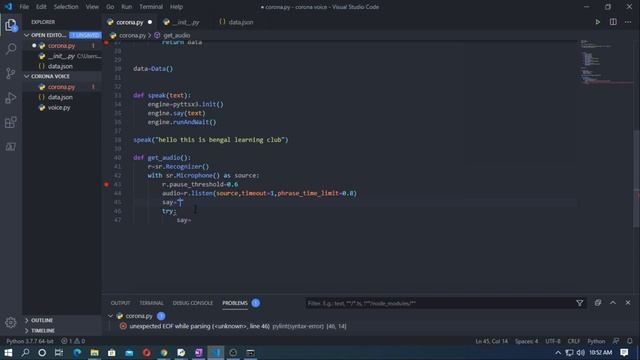Select data.json under CORONA VOICE folder
The width and height of the screenshot is (640, 360).
[x=60, y=97]
